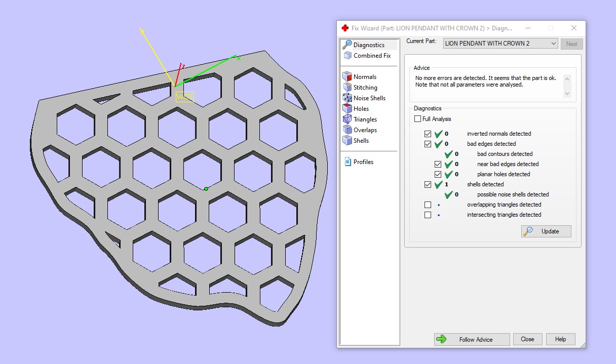Click the Advice scrollbar up arrow
Image resolution: width=616 pixels, height=364 pixels.
[567, 78]
